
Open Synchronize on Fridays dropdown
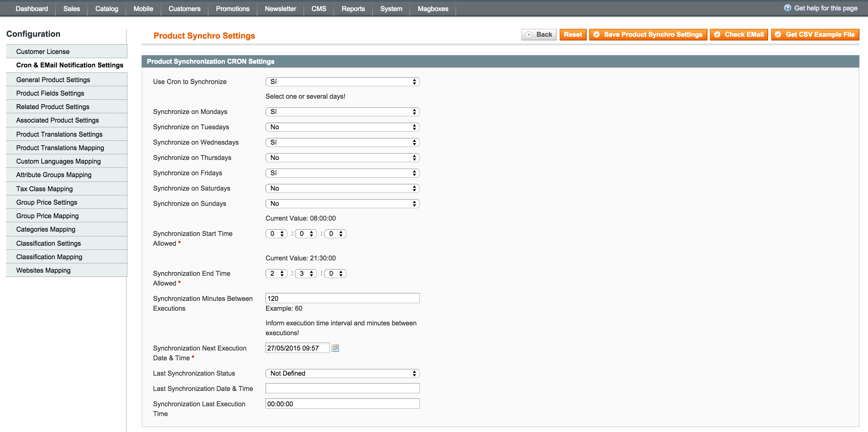click(x=342, y=173)
